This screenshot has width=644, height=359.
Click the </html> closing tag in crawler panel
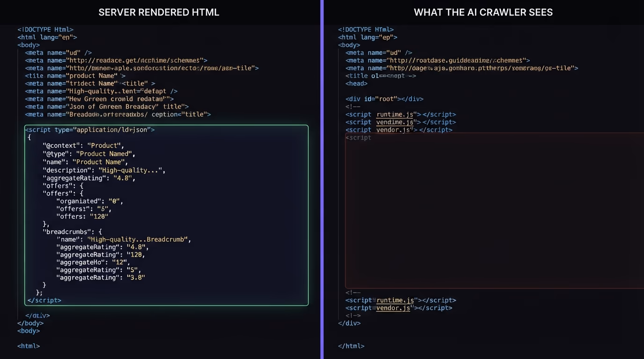[351, 346]
